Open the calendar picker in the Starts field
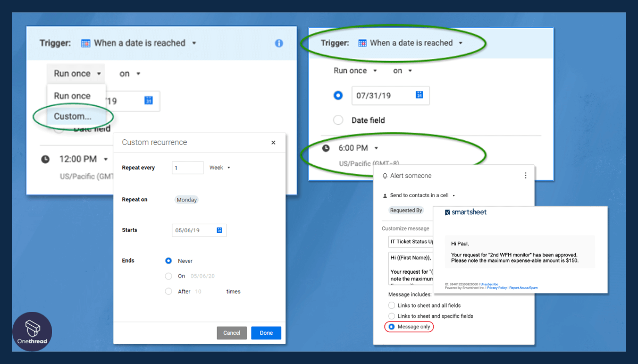This screenshot has height=364, width=638. pos(219,230)
